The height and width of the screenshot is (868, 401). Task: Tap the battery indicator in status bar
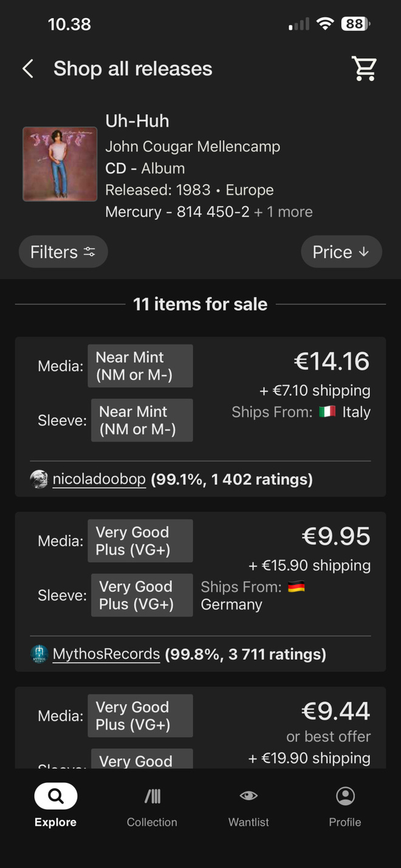click(355, 24)
